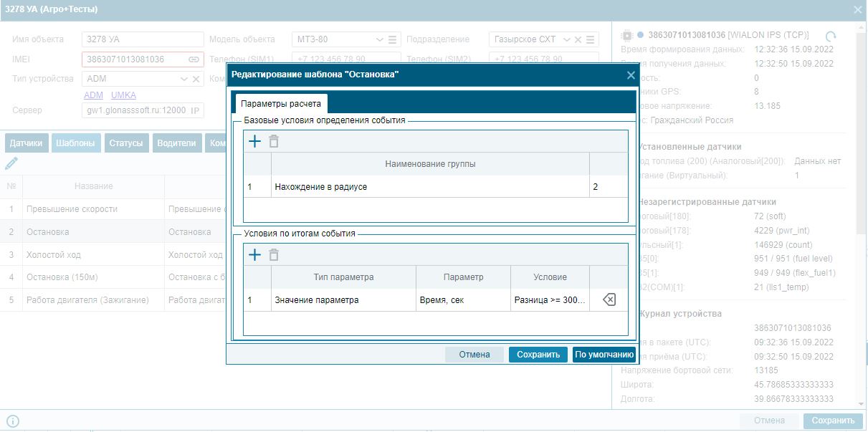
Task: Open the list icon next to Газырское СХТ
Action: (589, 39)
